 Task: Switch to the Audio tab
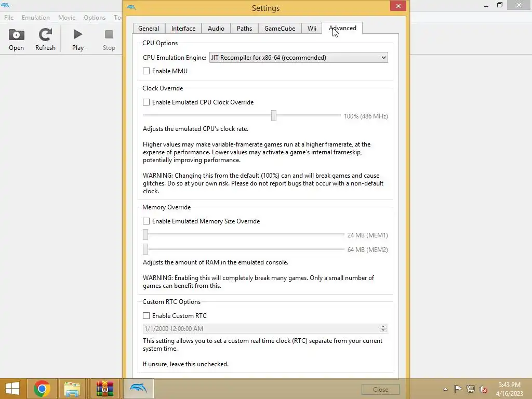point(216,29)
